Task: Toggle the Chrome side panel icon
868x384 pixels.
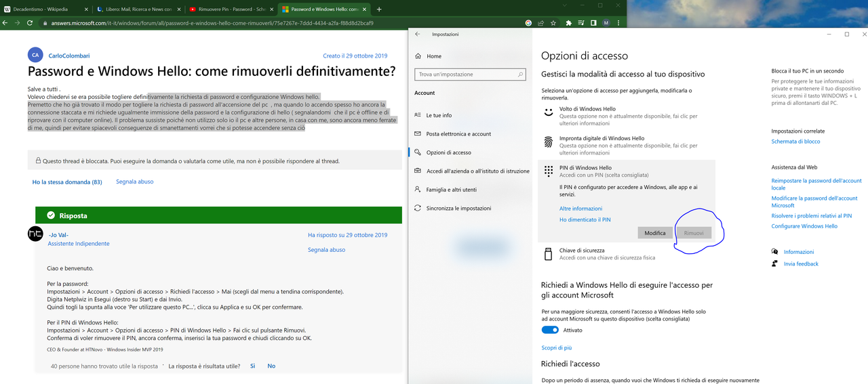Action: pyautogui.click(x=593, y=22)
